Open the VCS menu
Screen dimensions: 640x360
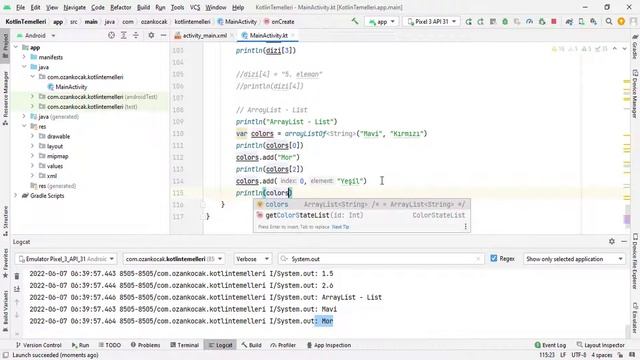[195, 7]
